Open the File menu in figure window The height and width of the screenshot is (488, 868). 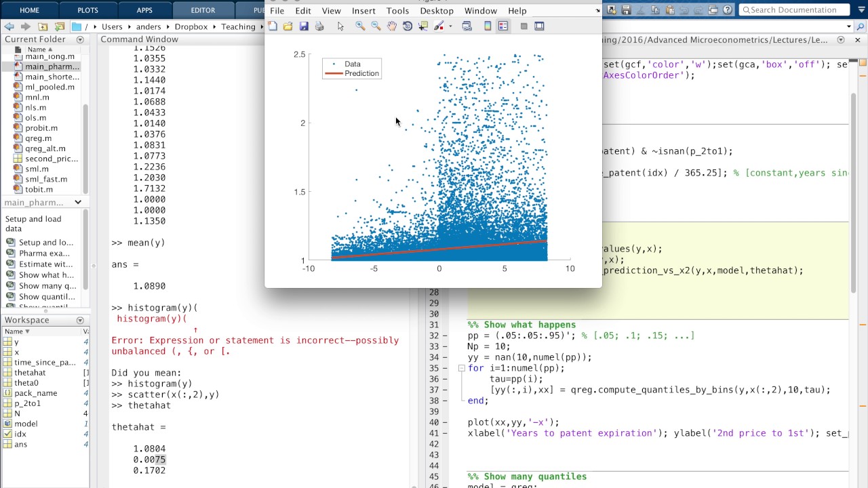[x=277, y=11]
